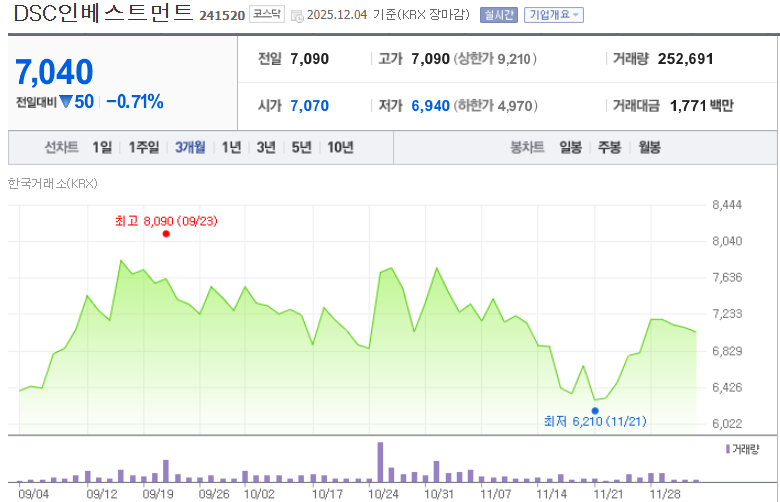
Task: Click the 한국거래소(KRX) label
Action: (x=53, y=184)
